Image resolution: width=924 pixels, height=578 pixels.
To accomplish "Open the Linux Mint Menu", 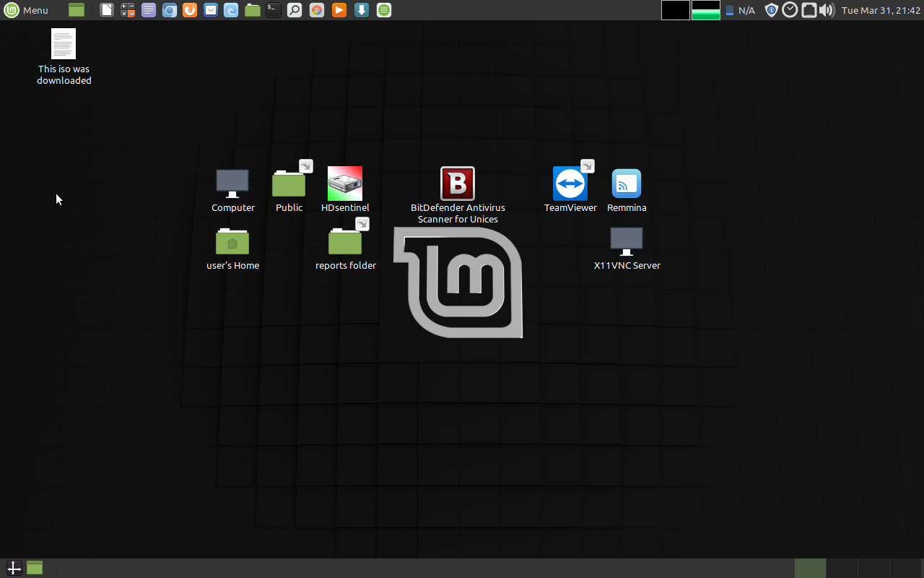I will tap(26, 10).
